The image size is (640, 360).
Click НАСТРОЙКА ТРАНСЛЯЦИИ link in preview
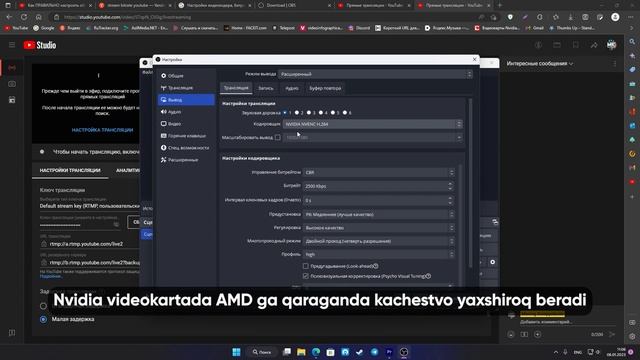point(102,130)
